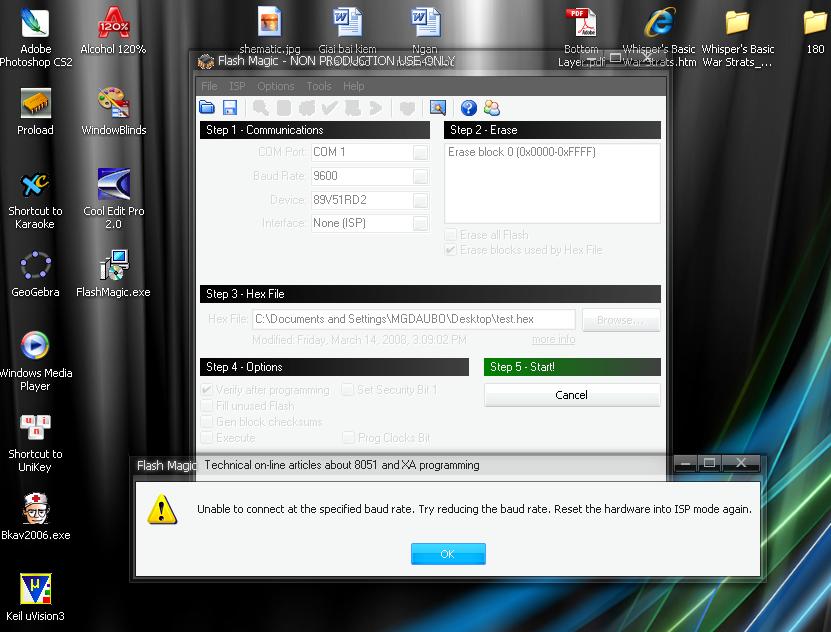Image resolution: width=831 pixels, height=632 pixels.
Task: Expand the Baud Rate 9600 dropdown
Action: [x=420, y=176]
